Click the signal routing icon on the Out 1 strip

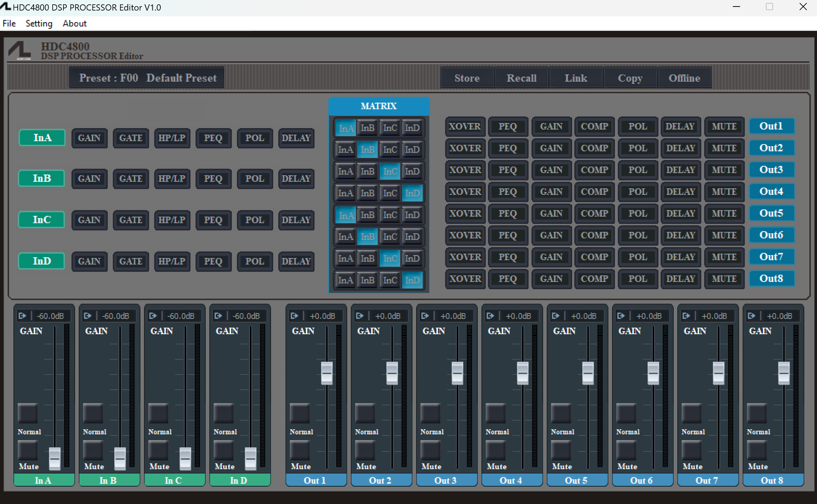tap(295, 316)
